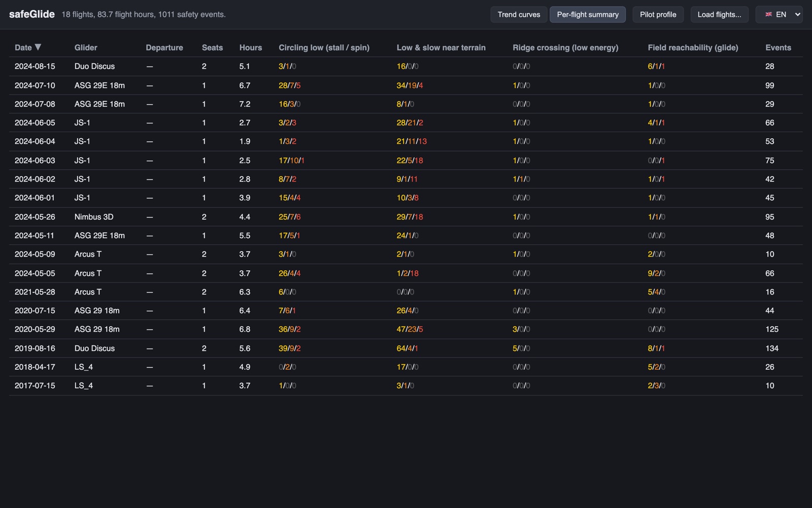Sort by Low & slow near terrain column

pyautogui.click(x=441, y=47)
